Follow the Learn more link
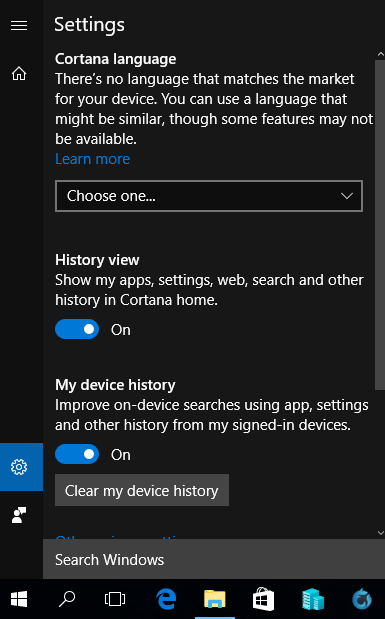385x619 pixels. (92, 159)
